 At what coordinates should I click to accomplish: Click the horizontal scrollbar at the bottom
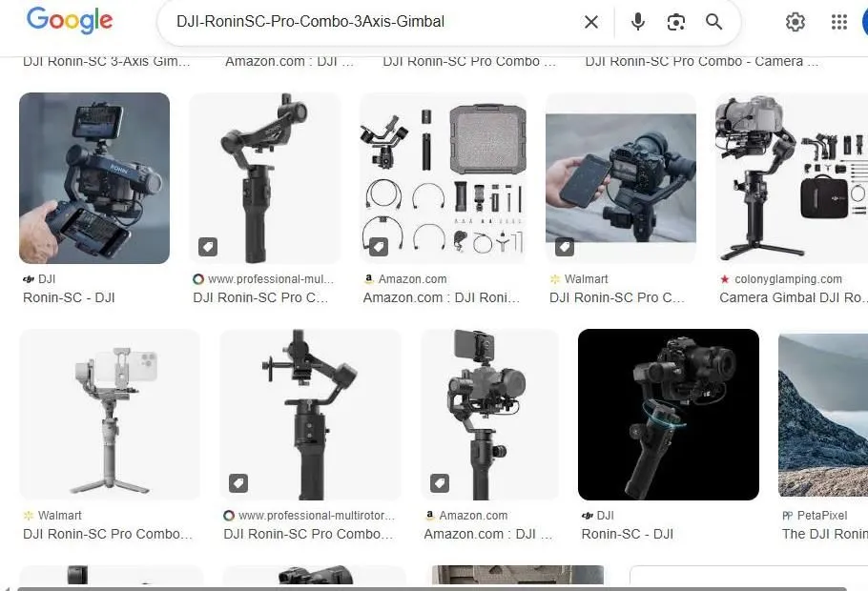tap(432, 589)
